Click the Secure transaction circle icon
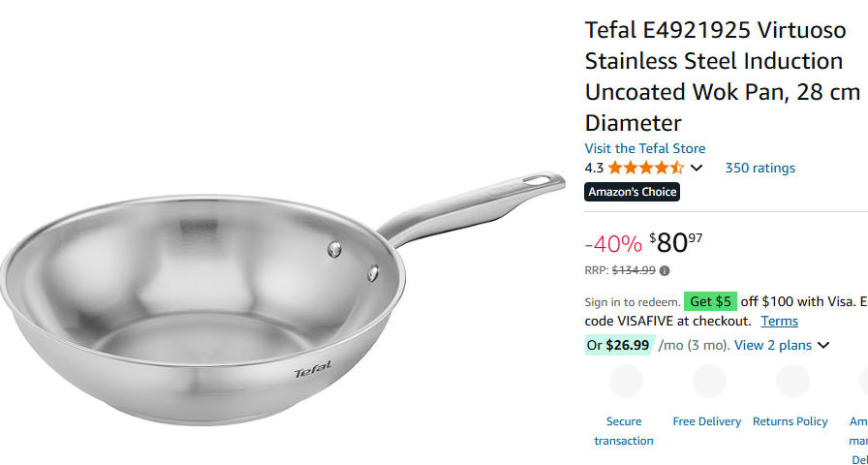Screen dimensions: 868x465 [x=625, y=382]
